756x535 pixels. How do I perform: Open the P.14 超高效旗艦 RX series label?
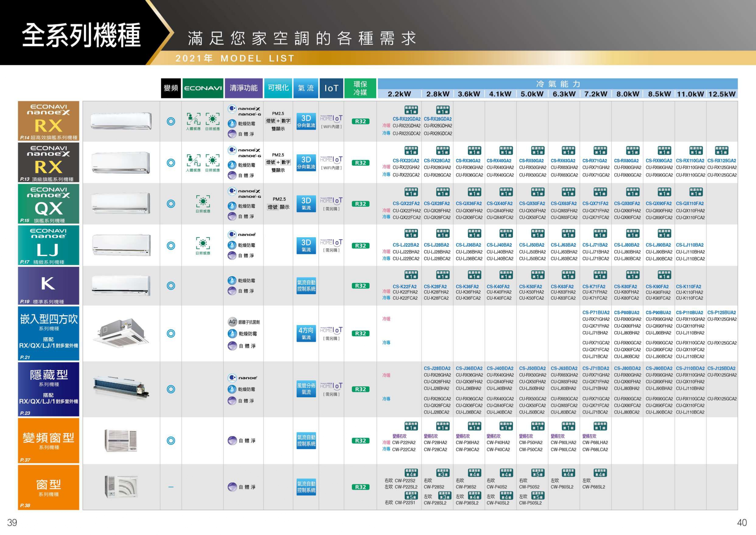(x=48, y=121)
